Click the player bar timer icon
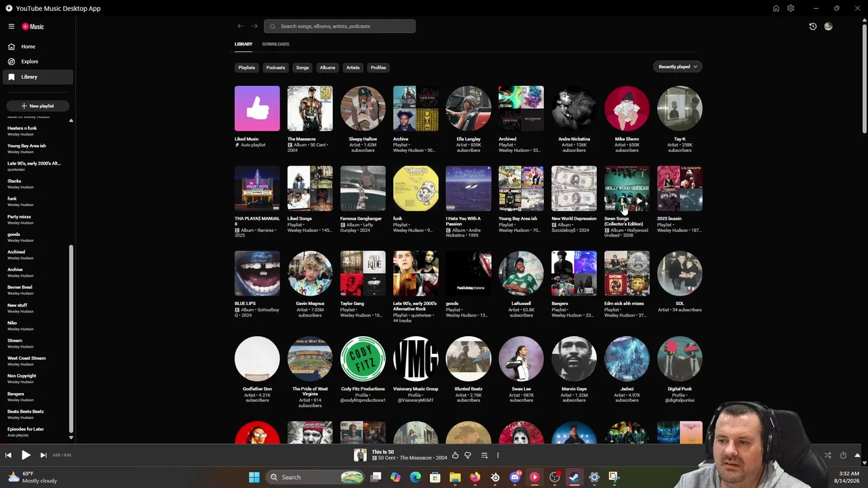Screen dimensions: 868x488 click(x=843, y=455)
